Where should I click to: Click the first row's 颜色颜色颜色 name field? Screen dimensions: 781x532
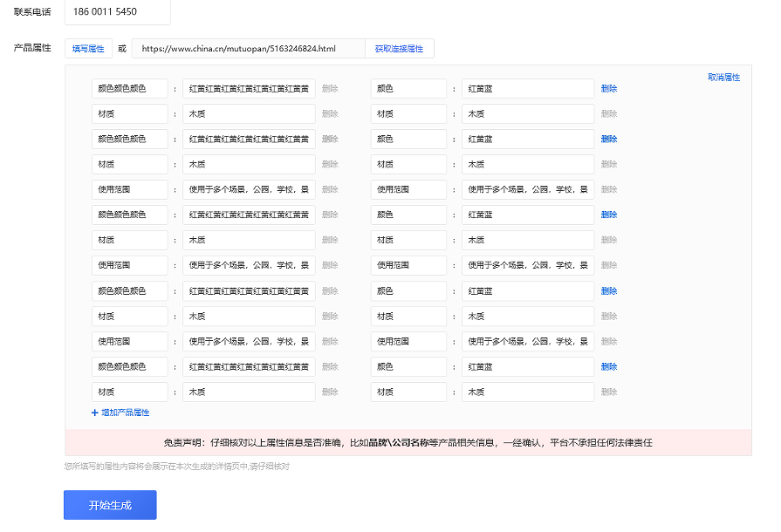point(129,89)
